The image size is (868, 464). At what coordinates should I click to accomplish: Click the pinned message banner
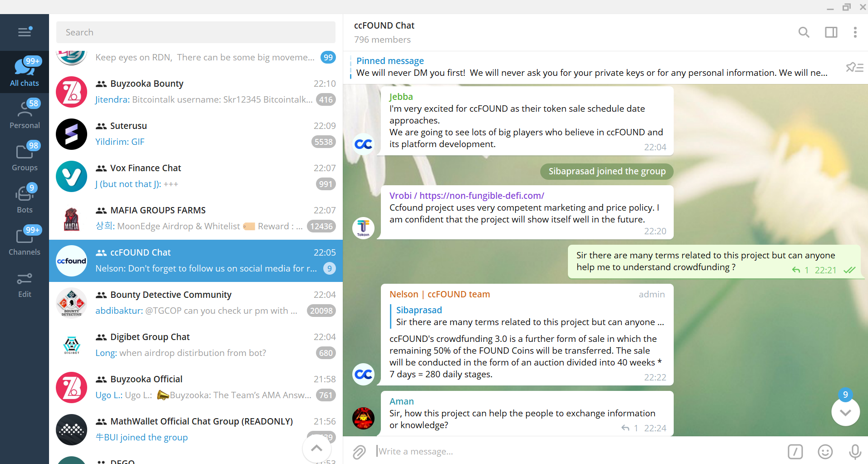pos(590,67)
